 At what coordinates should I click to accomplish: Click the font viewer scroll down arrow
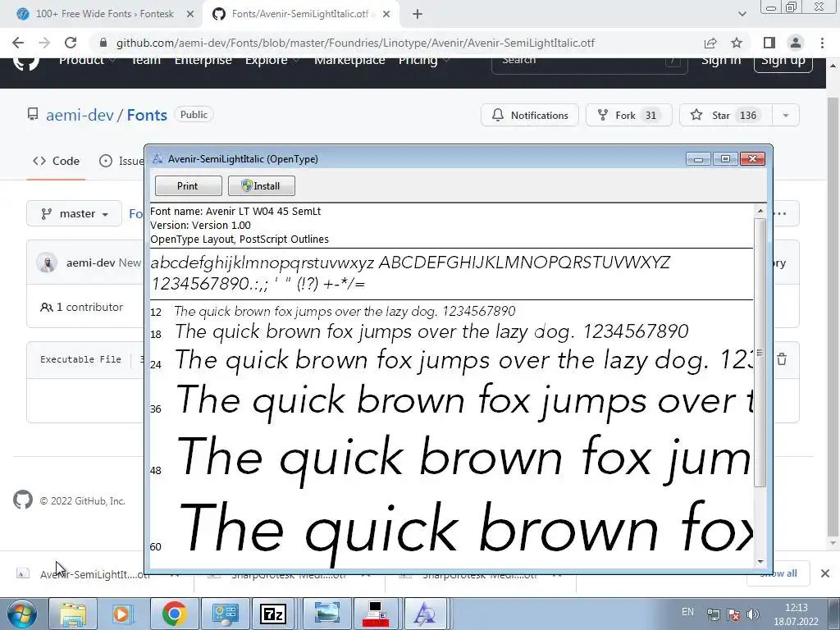coord(760,561)
